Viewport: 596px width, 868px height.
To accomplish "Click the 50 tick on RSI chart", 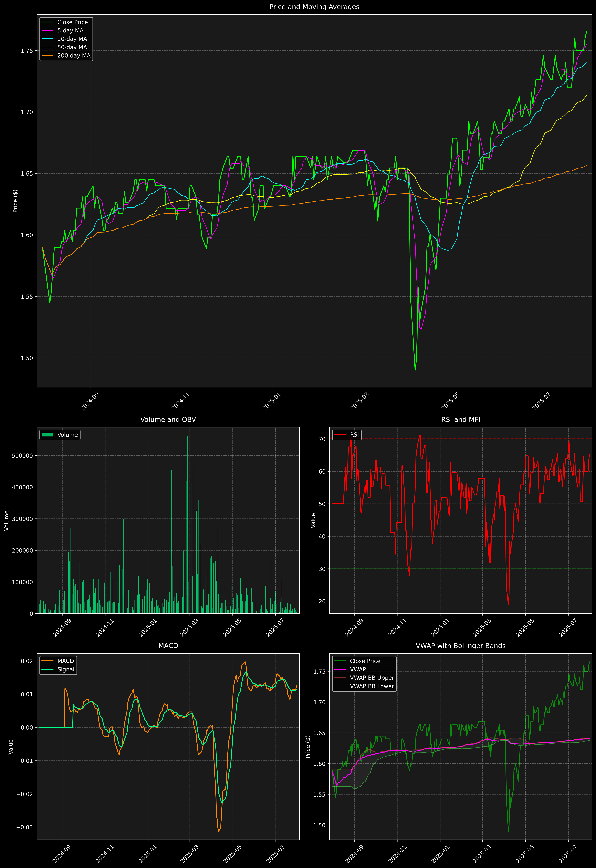I will [x=322, y=504].
